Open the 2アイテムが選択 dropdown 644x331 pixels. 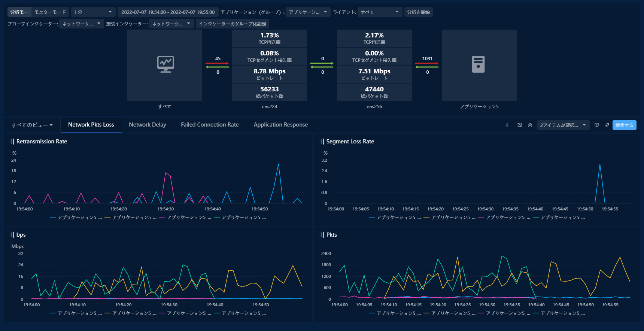[563, 125]
